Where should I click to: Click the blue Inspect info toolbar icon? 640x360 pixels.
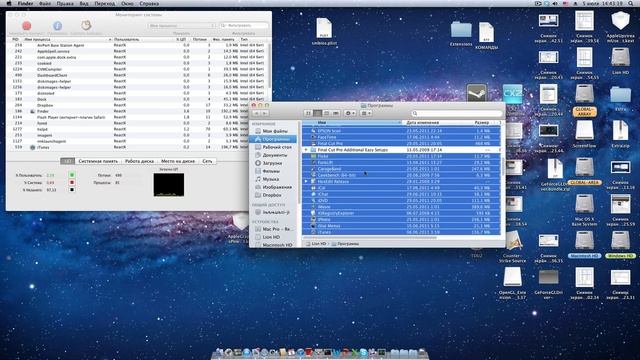click(x=58, y=26)
